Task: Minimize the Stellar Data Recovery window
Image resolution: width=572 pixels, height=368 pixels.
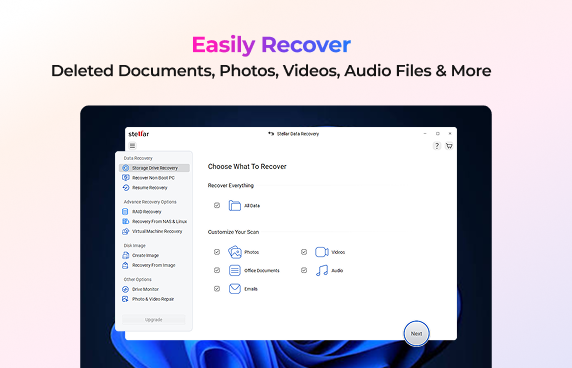Action: point(425,133)
